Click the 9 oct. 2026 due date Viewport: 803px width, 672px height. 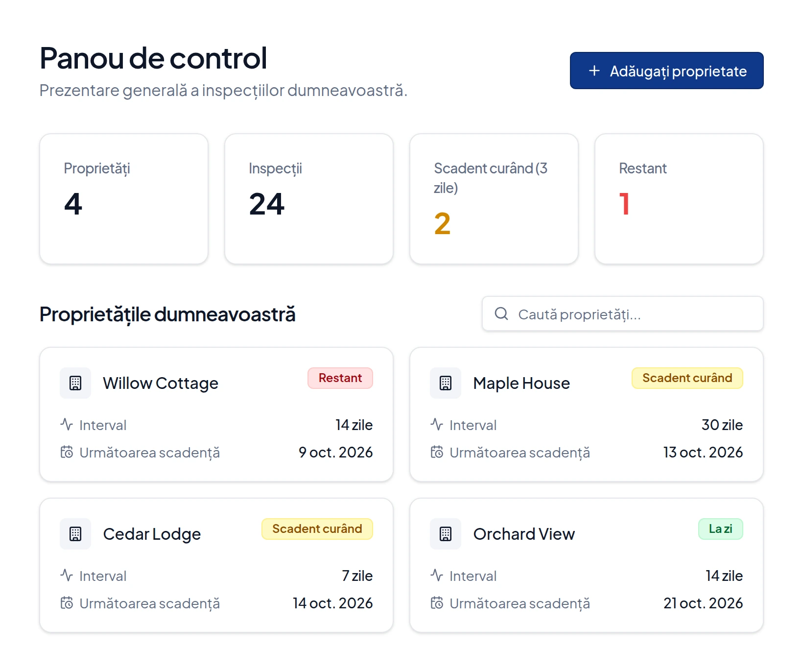coord(336,452)
